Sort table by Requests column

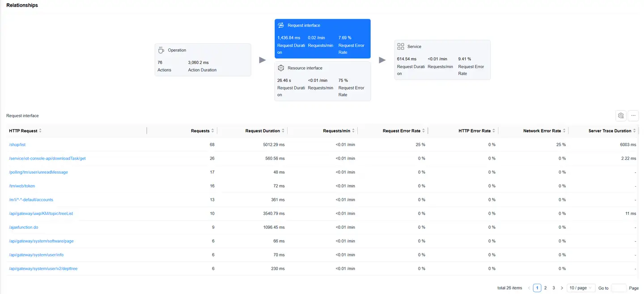click(212, 131)
